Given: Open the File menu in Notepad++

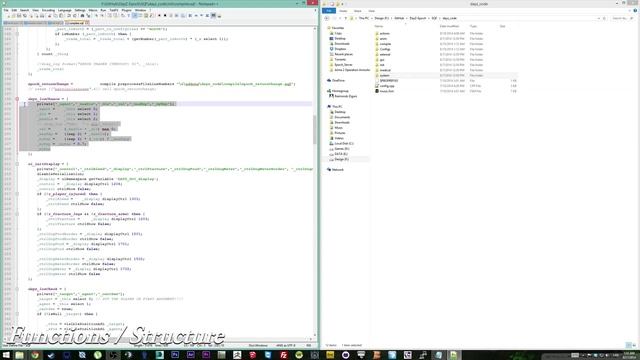Looking at the screenshot, I should pyautogui.click(x=6, y=10).
